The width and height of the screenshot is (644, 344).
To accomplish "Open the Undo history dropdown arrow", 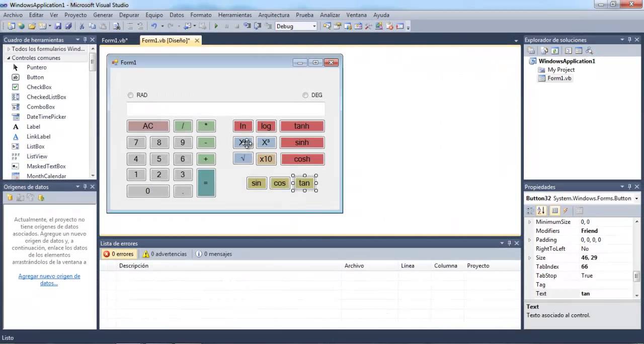I will click(x=162, y=26).
